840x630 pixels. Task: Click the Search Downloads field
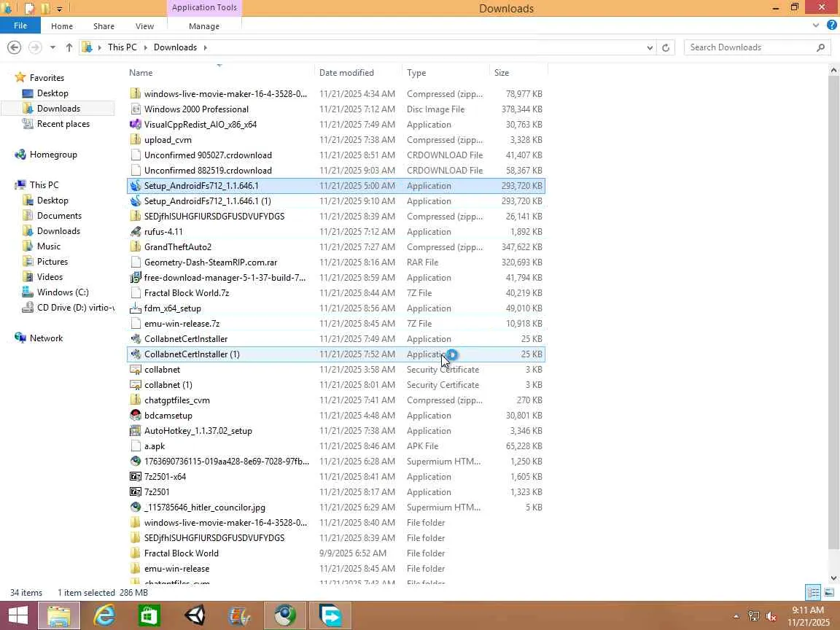pos(758,47)
